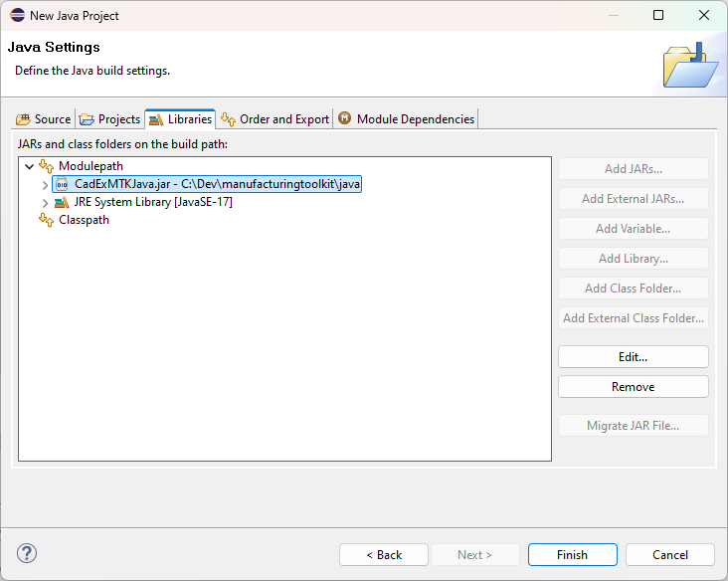Click the Modulepath node icon

(x=46, y=166)
